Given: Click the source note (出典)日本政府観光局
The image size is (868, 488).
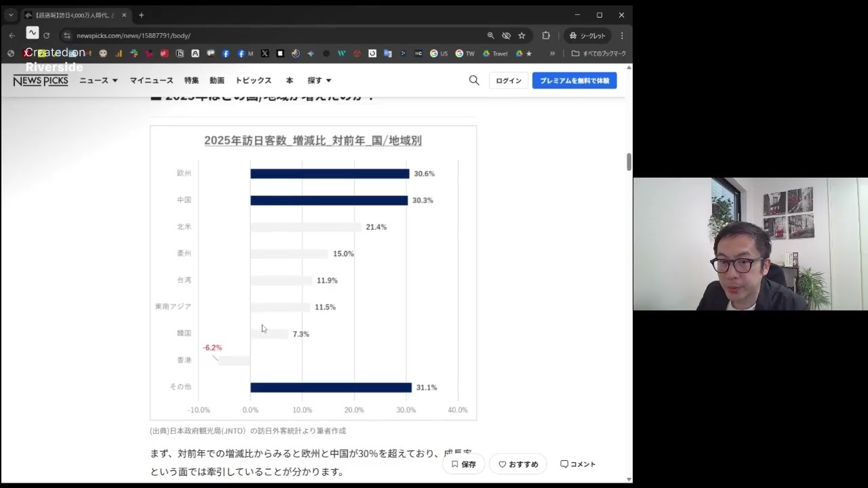Looking at the screenshot, I should click(248, 430).
